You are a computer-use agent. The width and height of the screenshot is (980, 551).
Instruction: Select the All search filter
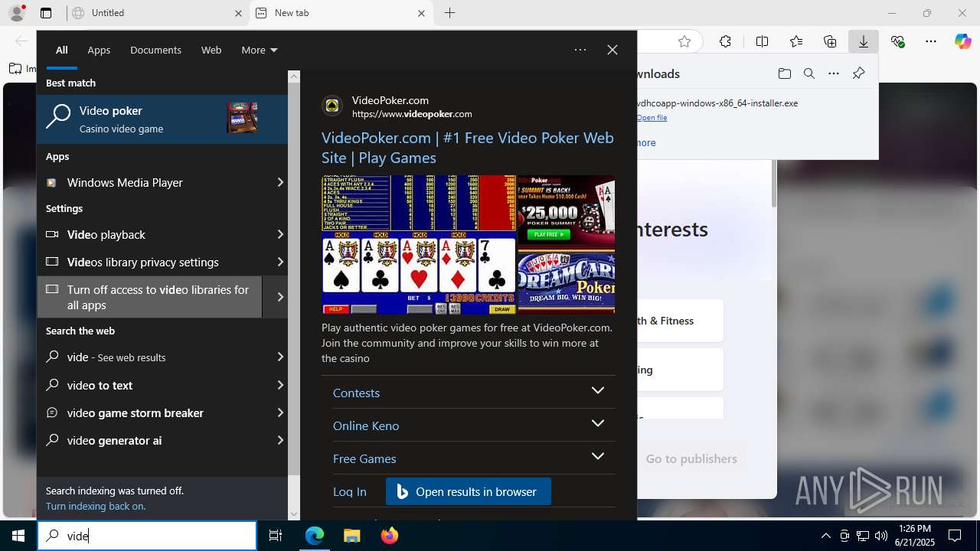62,50
